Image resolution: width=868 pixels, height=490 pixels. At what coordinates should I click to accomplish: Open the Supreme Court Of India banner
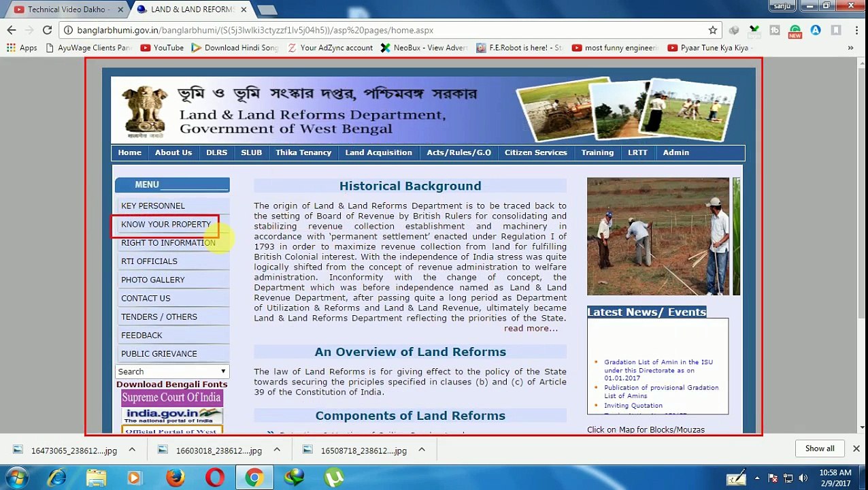[171, 397]
